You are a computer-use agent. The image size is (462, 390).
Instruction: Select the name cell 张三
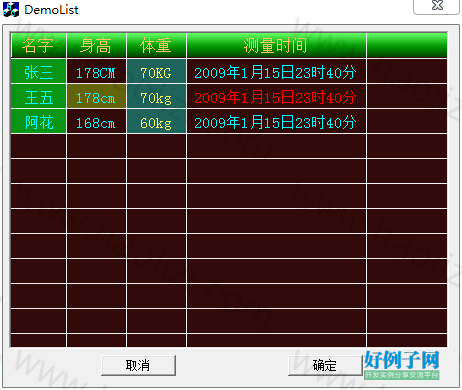pos(38,71)
